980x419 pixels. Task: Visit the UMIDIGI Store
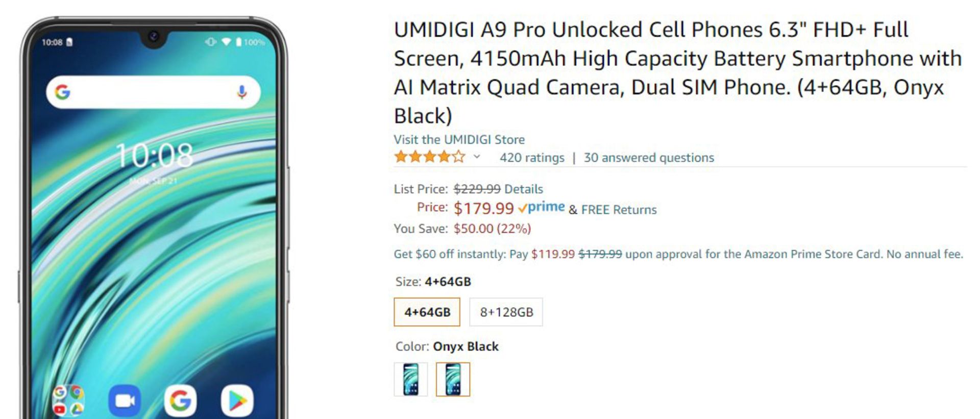pyautogui.click(x=458, y=139)
